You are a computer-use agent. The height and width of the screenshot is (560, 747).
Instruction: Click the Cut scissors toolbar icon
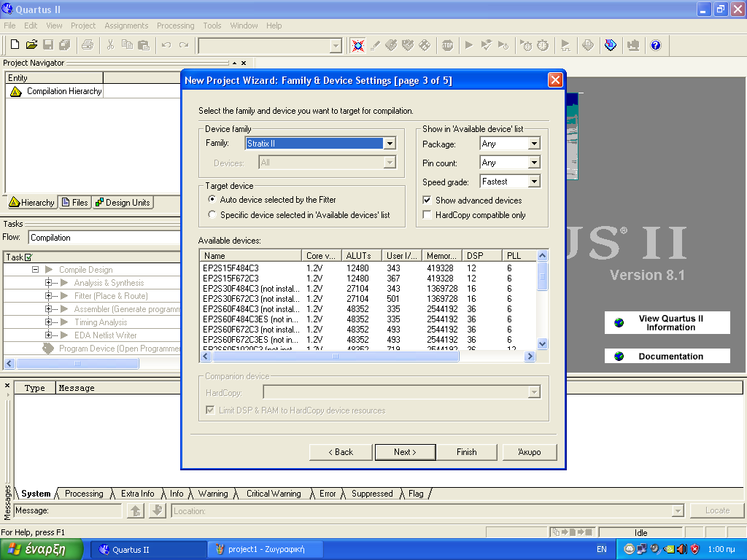coord(111,44)
